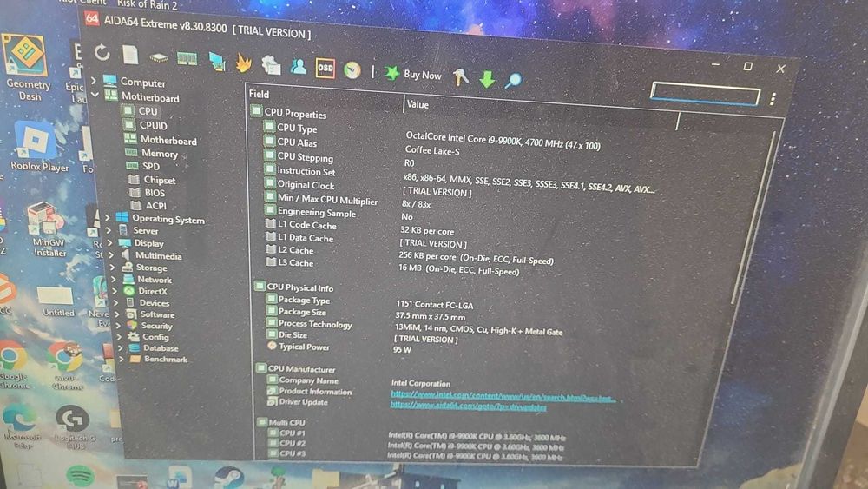Screen dimensions: 868x489
Task: Open Geometry Dash desktop shortcut
Action: [x=25, y=68]
